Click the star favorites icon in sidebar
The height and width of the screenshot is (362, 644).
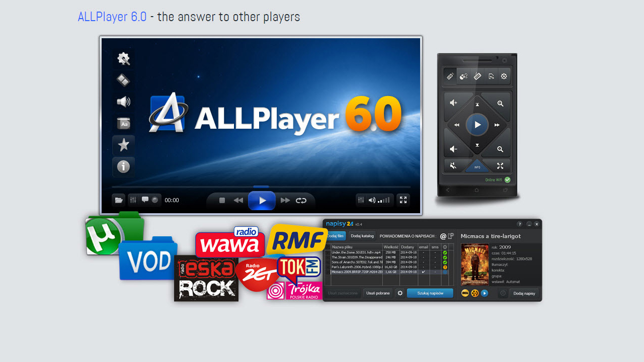point(123,145)
